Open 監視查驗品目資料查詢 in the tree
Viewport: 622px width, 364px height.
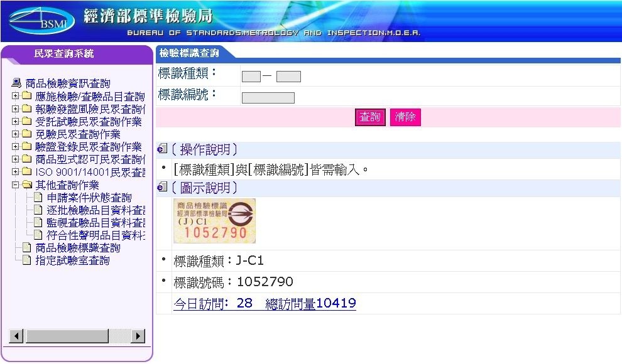95,223
